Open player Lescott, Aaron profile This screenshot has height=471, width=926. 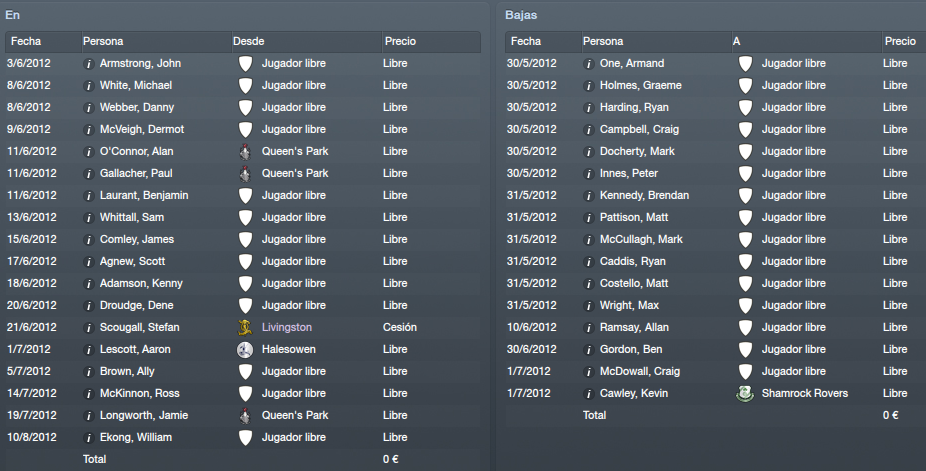(135, 349)
